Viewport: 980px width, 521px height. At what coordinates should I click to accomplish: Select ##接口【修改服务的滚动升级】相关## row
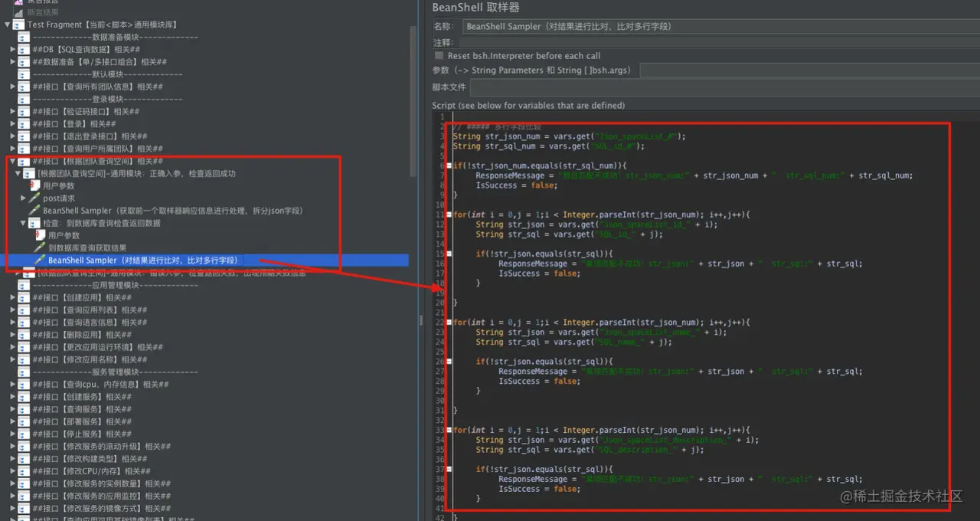101,446
